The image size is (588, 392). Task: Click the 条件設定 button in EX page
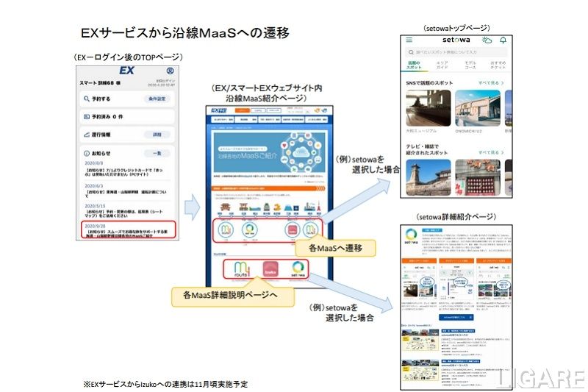coord(157,99)
